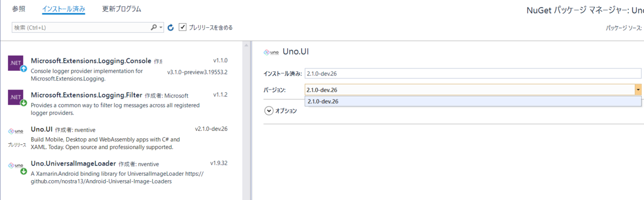This screenshot has width=644, height=200.
Task: Click Uno.UI logo in package list
Action: [16, 131]
